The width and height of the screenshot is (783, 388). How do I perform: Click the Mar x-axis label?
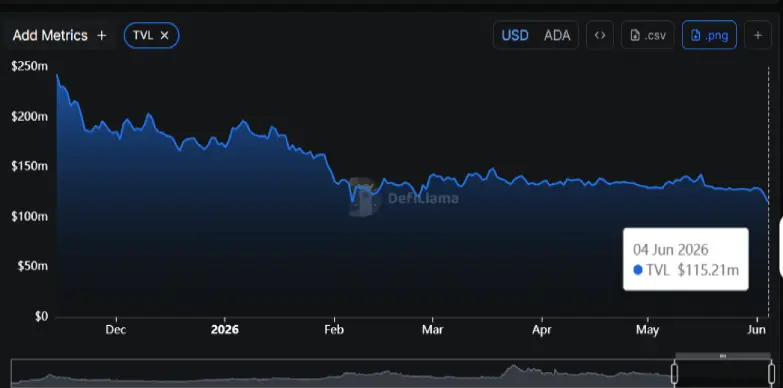432,330
